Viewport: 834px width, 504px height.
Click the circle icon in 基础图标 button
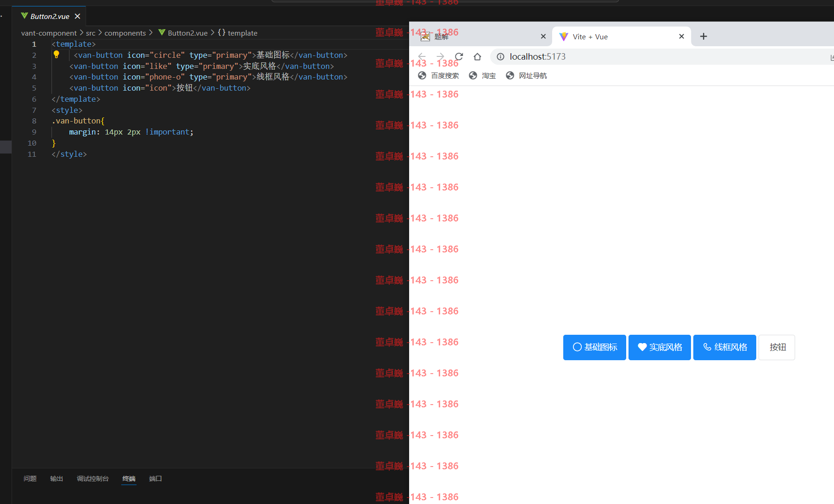(577, 347)
